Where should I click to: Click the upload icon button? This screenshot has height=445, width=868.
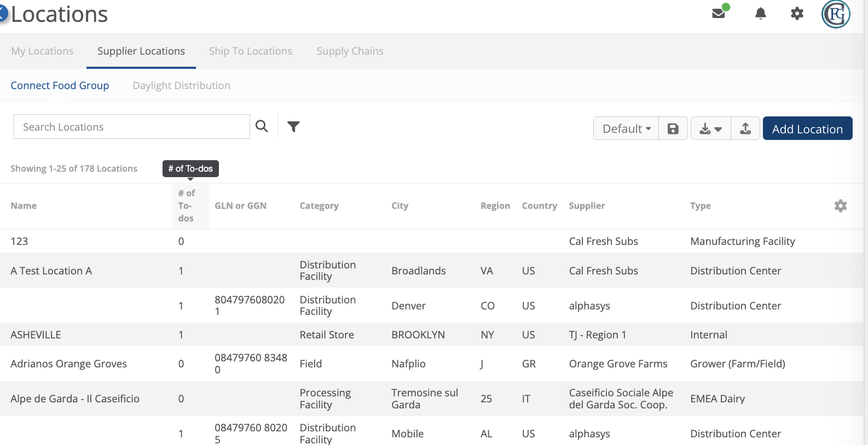click(x=745, y=128)
